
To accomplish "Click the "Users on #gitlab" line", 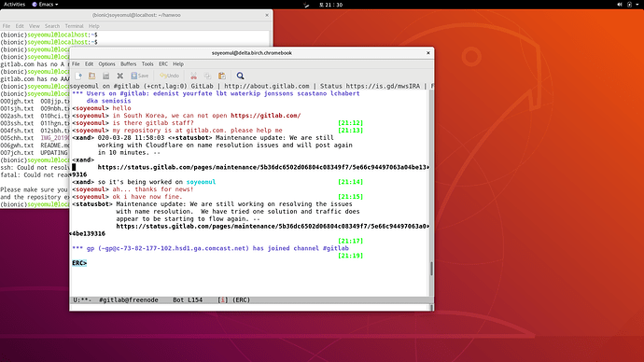I will 216,93.
